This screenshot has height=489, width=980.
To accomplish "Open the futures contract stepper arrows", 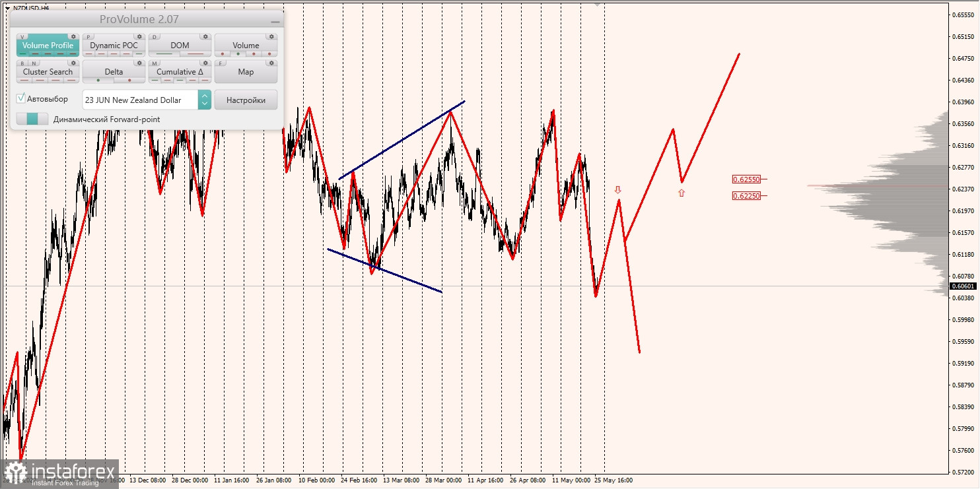I will pyautogui.click(x=205, y=100).
